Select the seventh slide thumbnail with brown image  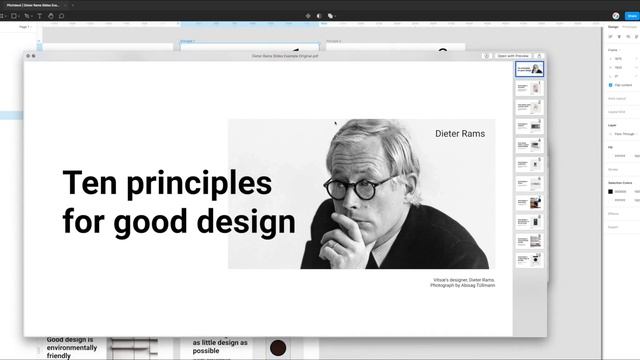(x=529, y=202)
